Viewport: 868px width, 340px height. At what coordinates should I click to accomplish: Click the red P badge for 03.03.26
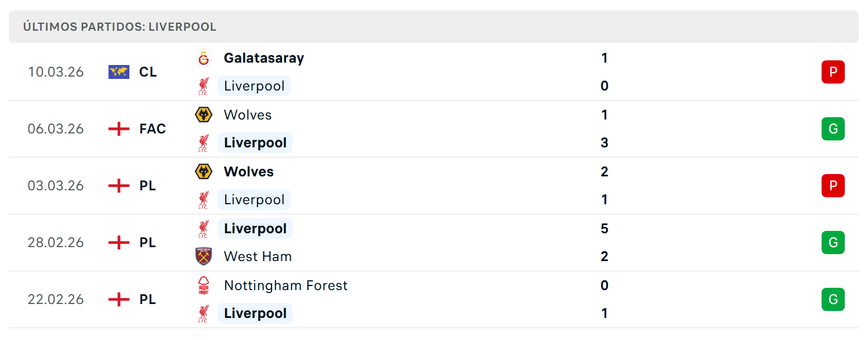(833, 186)
